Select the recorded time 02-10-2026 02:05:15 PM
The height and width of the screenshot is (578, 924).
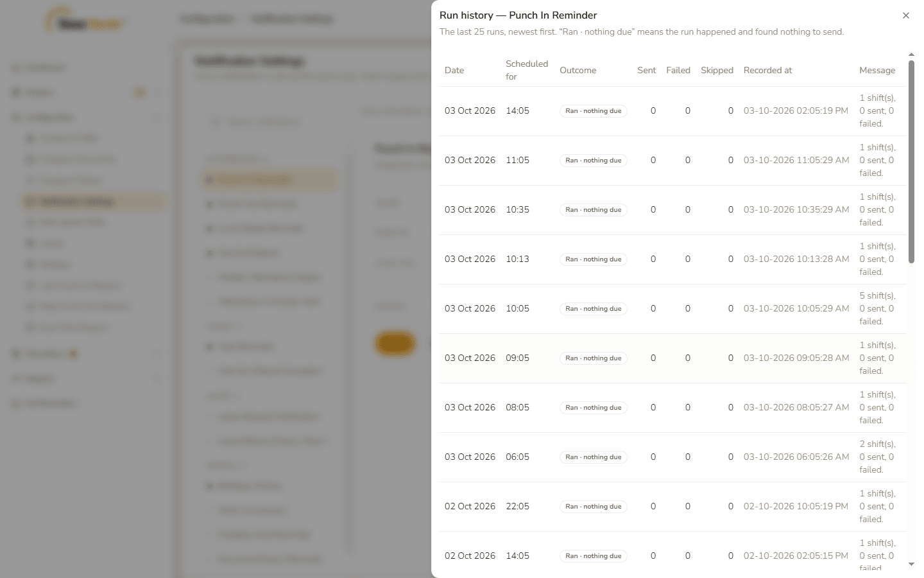click(796, 556)
